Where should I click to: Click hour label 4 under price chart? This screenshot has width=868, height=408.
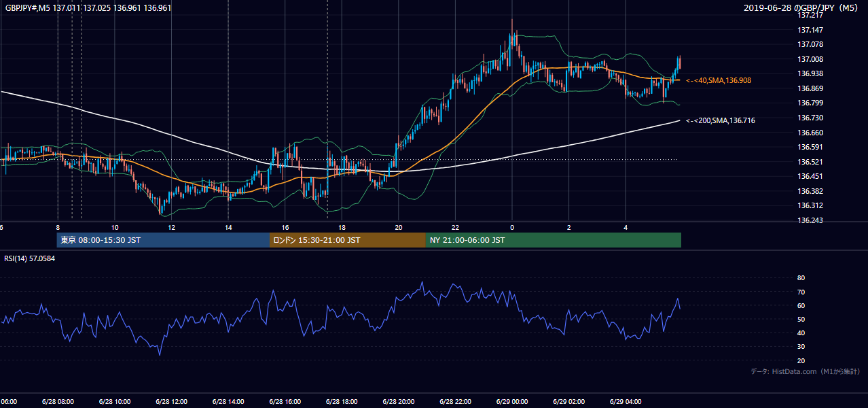(626, 228)
